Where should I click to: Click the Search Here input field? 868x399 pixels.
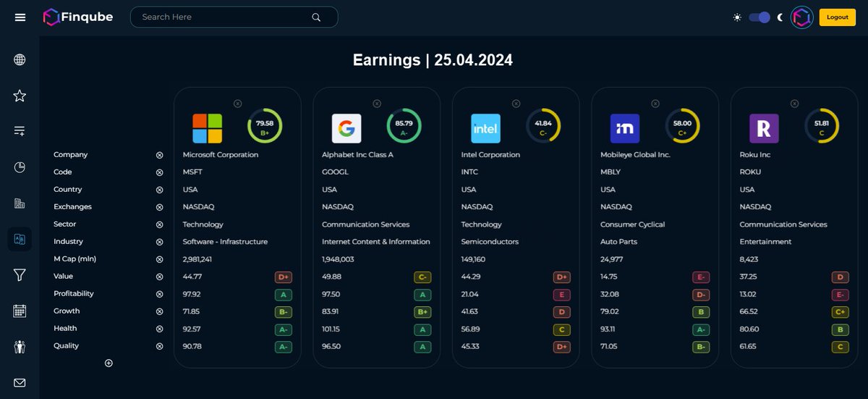[x=234, y=17]
